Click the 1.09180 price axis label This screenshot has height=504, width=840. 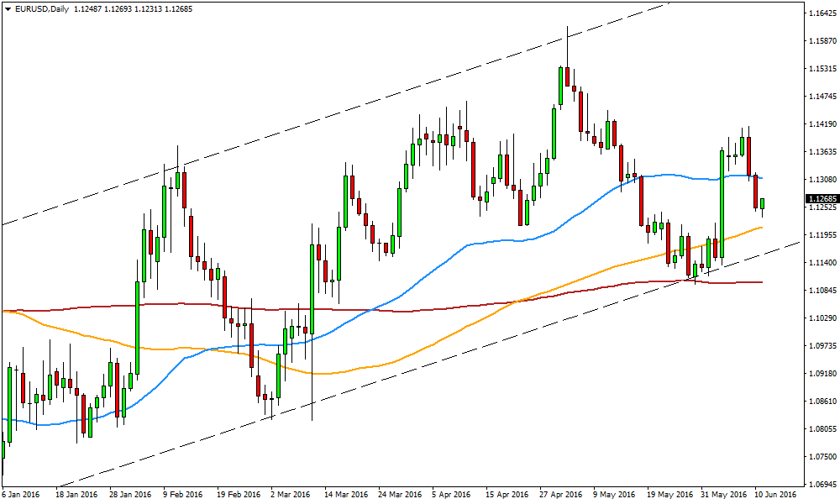pyautogui.click(x=822, y=374)
